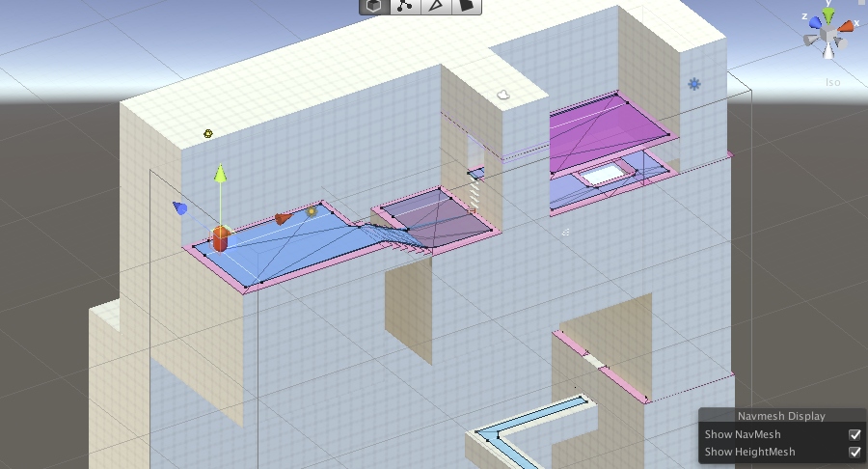Grab the red cone move handle
The height and width of the screenshot is (469, 868).
[x=283, y=219]
